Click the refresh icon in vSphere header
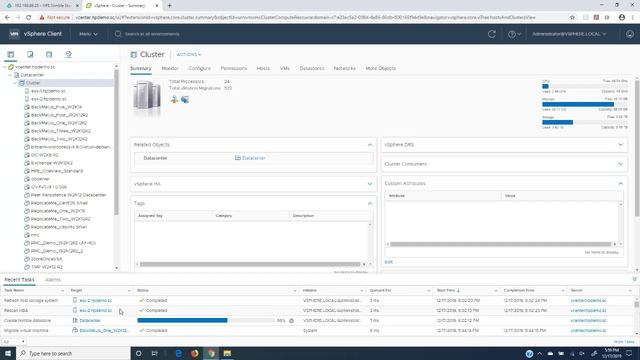 click(492, 34)
